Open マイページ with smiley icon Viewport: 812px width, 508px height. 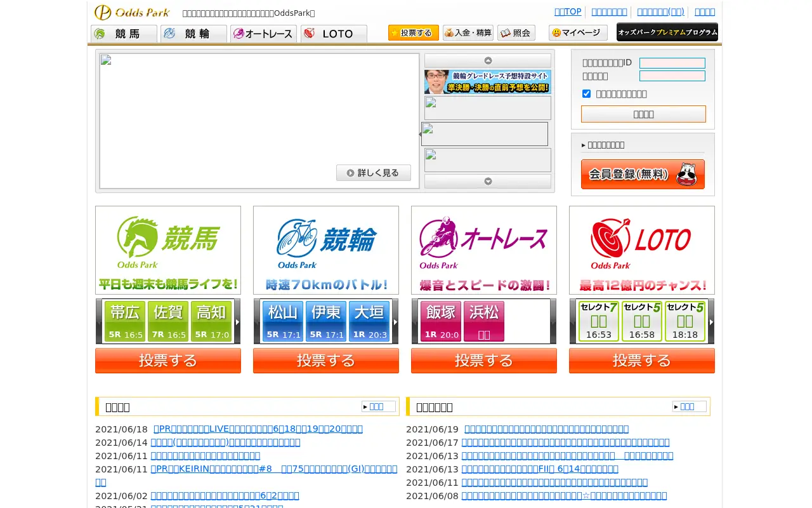click(578, 32)
